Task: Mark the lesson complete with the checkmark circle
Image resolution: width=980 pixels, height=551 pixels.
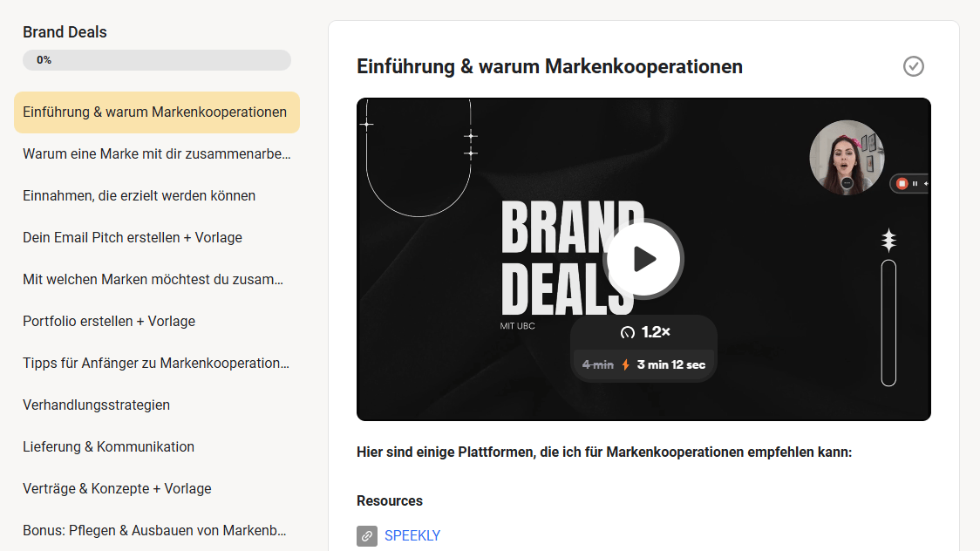Action: pos(913,66)
